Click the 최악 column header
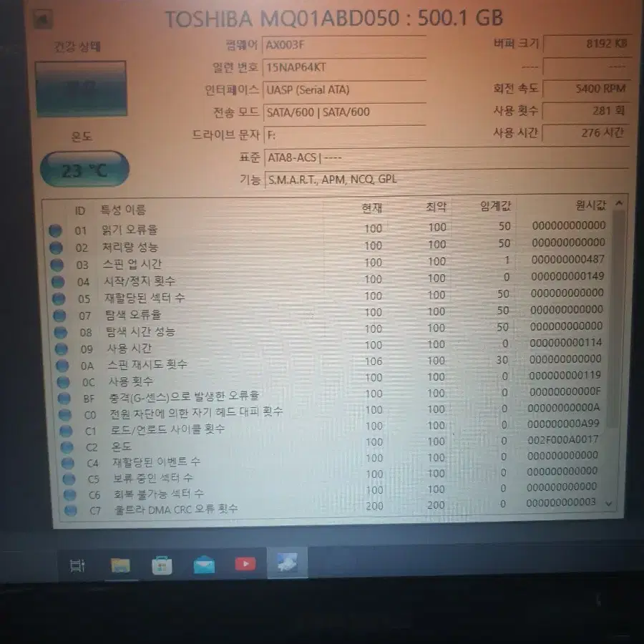This screenshot has height=644, width=644. pyautogui.click(x=436, y=207)
